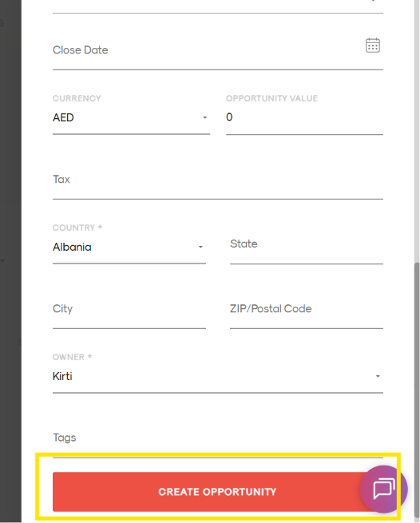420x523 pixels.
Task: Select the Albania country value
Action: pos(72,247)
